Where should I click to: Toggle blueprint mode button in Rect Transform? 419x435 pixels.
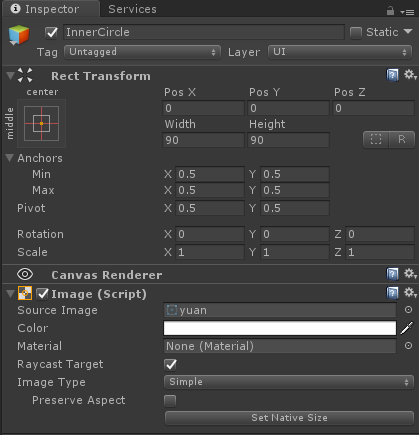[376, 139]
